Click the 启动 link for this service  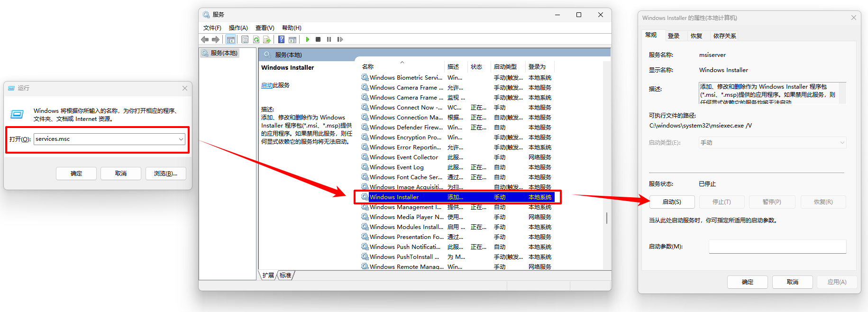click(x=267, y=85)
